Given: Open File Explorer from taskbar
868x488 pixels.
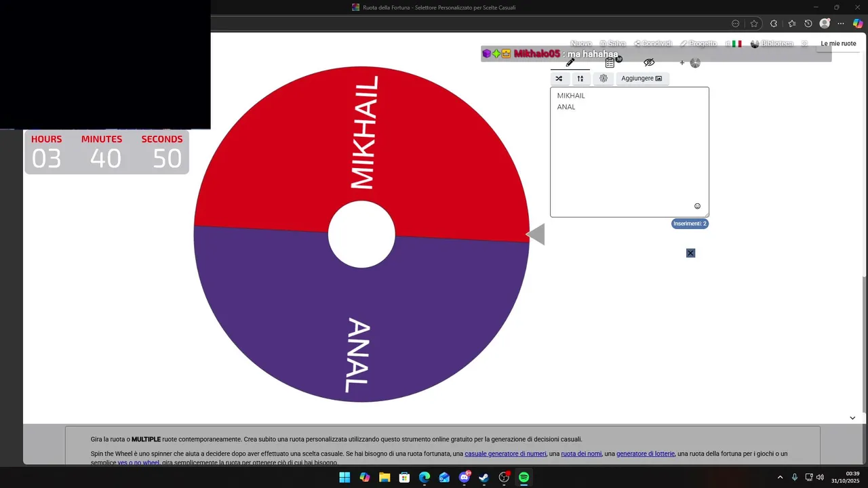Looking at the screenshot, I should pos(384,477).
